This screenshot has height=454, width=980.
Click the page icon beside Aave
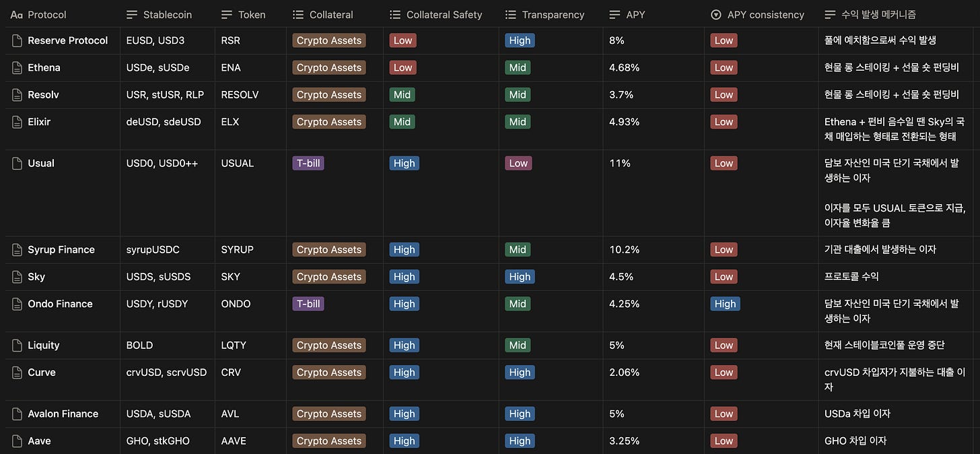point(17,441)
